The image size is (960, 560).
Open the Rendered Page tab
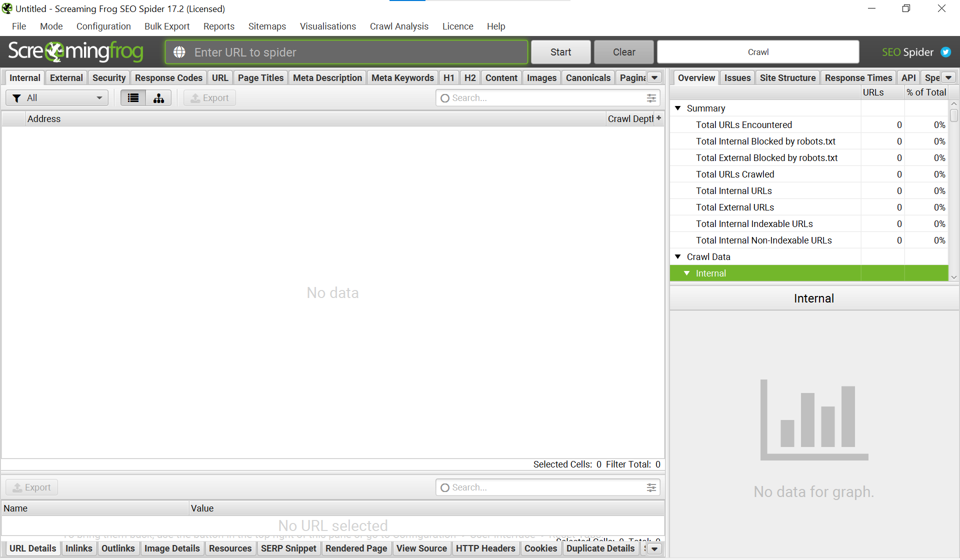click(356, 548)
